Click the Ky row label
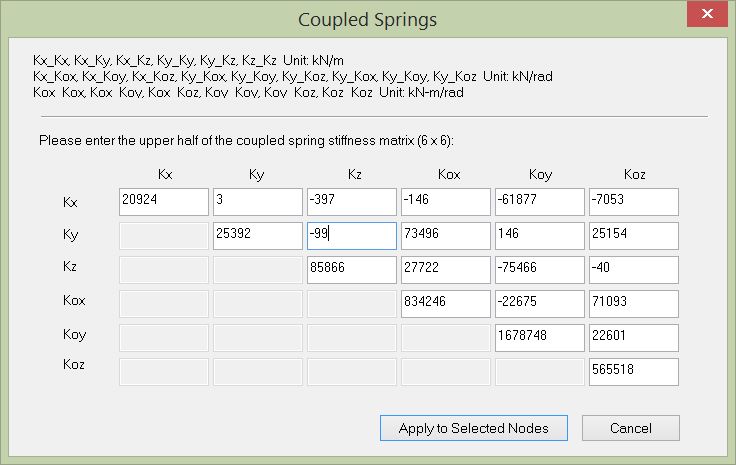Image resolution: width=736 pixels, height=465 pixels. [x=70, y=234]
